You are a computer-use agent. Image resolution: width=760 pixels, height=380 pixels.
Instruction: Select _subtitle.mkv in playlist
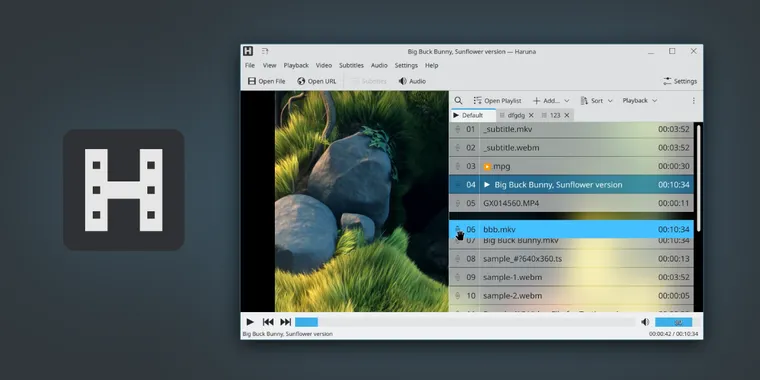tap(571, 129)
